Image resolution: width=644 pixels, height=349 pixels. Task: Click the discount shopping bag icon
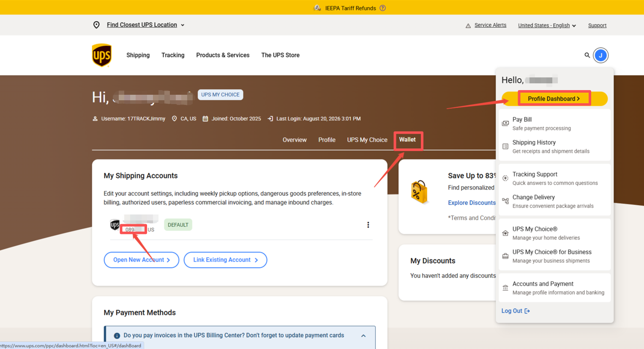pyautogui.click(x=419, y=192)
